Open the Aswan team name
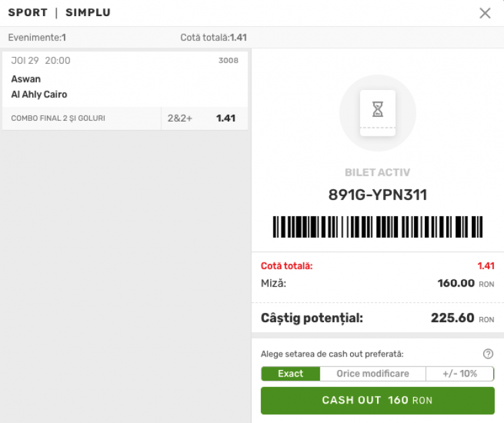This screenshot has height=423, width=504. coord(26,79)
